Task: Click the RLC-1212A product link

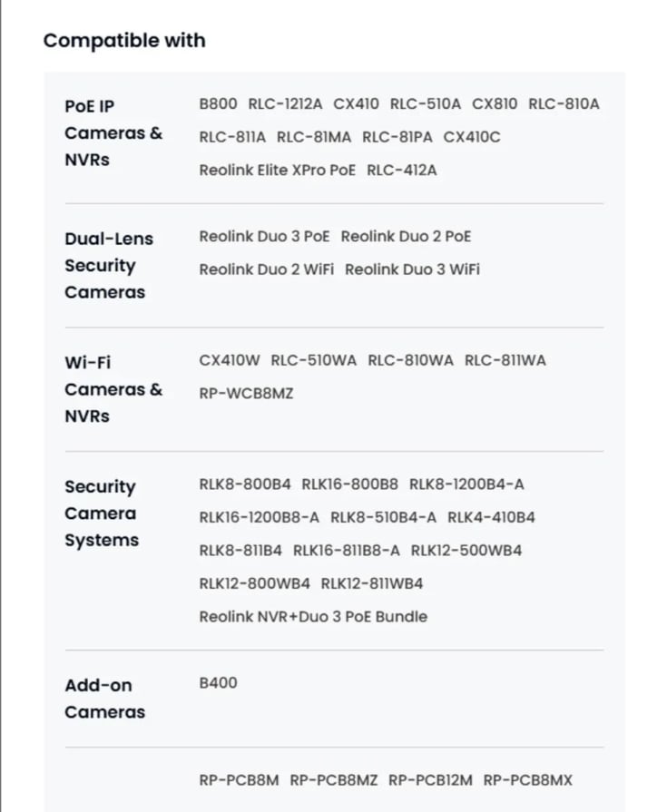Action: tap(285, 103)
